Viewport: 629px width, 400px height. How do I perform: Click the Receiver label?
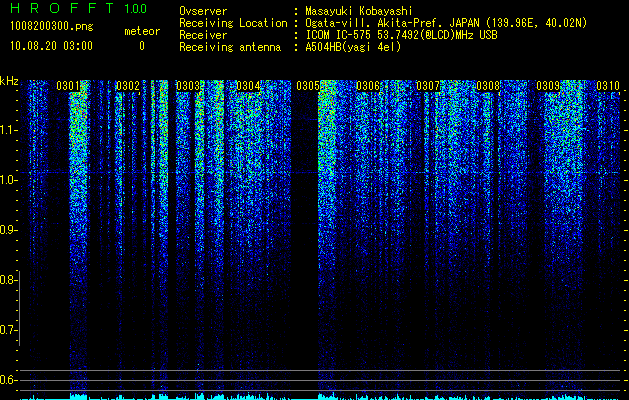pyautogui.click(x=203, y=35)
